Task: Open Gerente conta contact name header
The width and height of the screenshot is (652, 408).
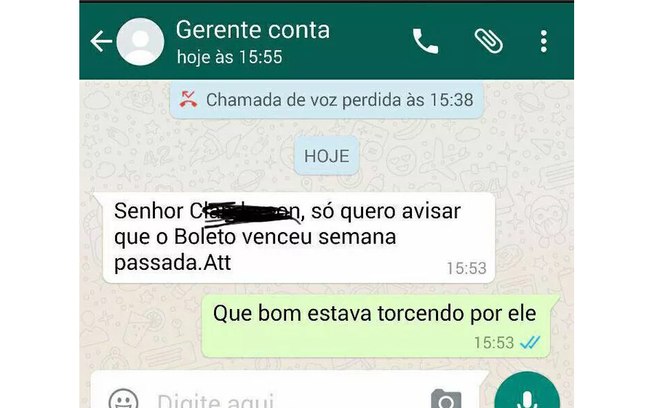Action: pos(253,30)
